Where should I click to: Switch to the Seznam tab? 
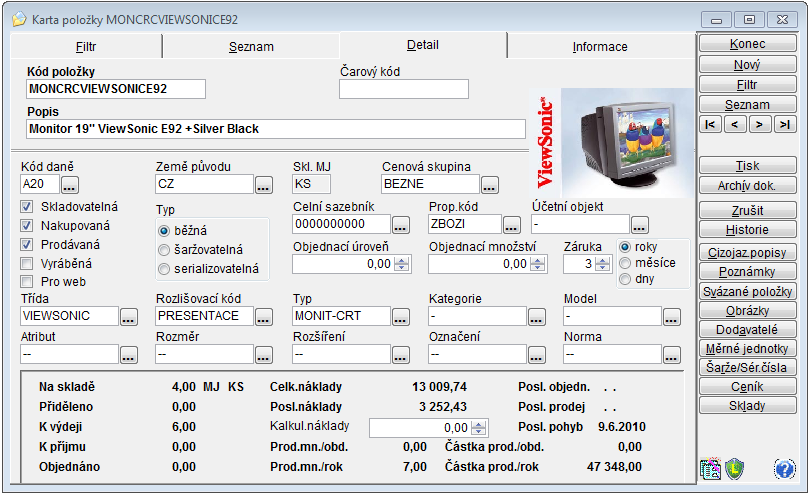(x=251, y=47)
